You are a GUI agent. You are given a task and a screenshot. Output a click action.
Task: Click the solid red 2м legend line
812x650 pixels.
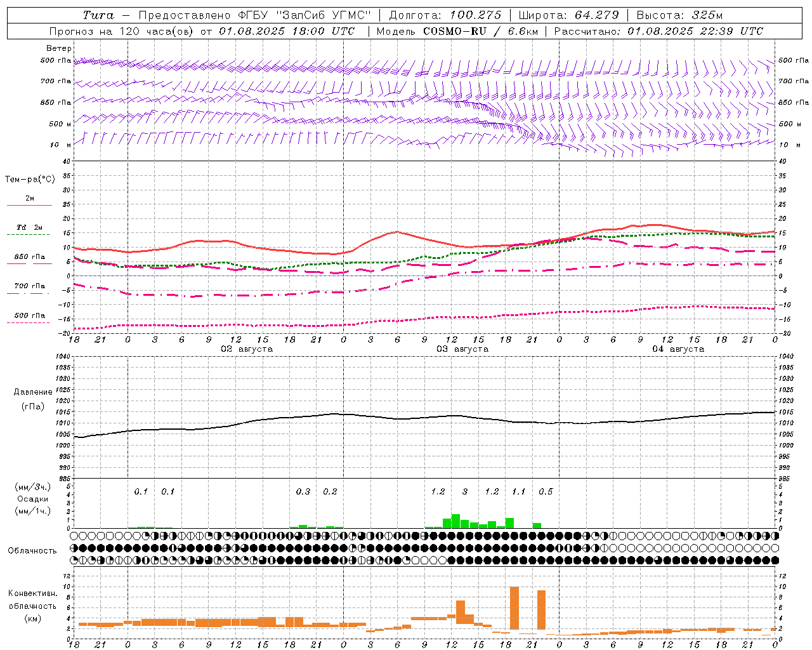[29, 206]
